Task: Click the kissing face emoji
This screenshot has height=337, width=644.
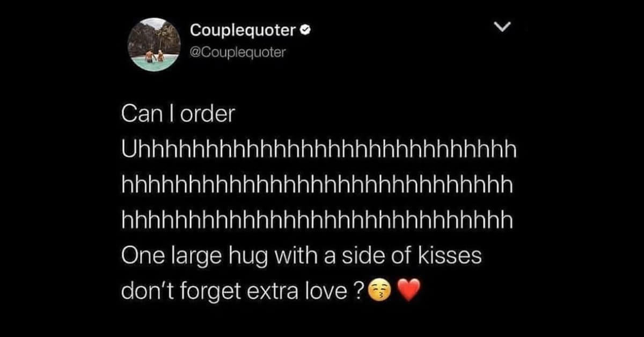Action: click(x=380, y=292)
